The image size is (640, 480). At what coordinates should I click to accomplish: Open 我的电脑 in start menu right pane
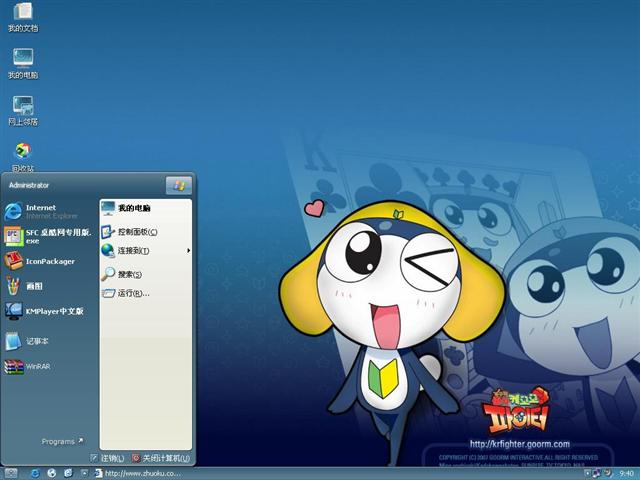(x=126, y=208)
